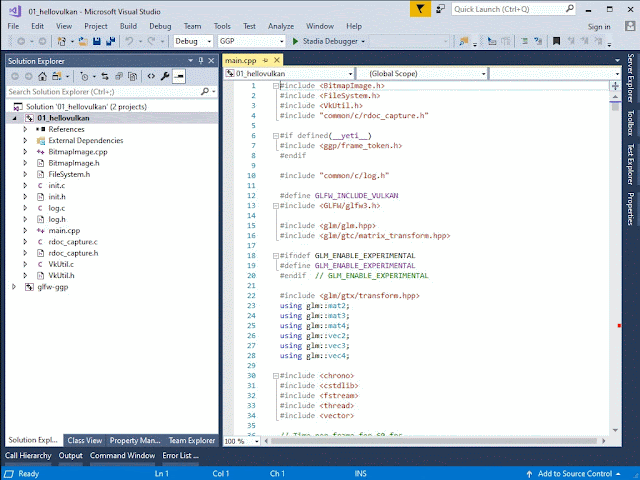Click the Comment out selected lines icon
The width and height of the screenshot is (640, 480).
tap(524, 41)
